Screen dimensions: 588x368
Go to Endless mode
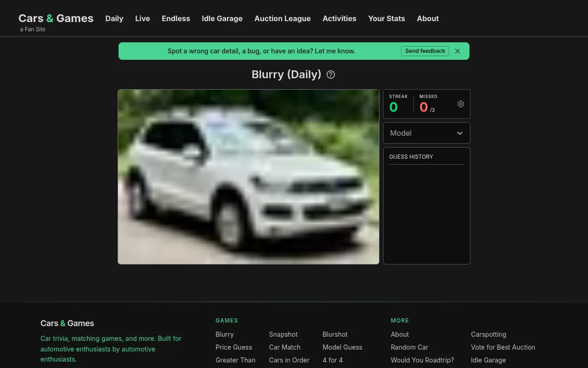coord(176,18)
